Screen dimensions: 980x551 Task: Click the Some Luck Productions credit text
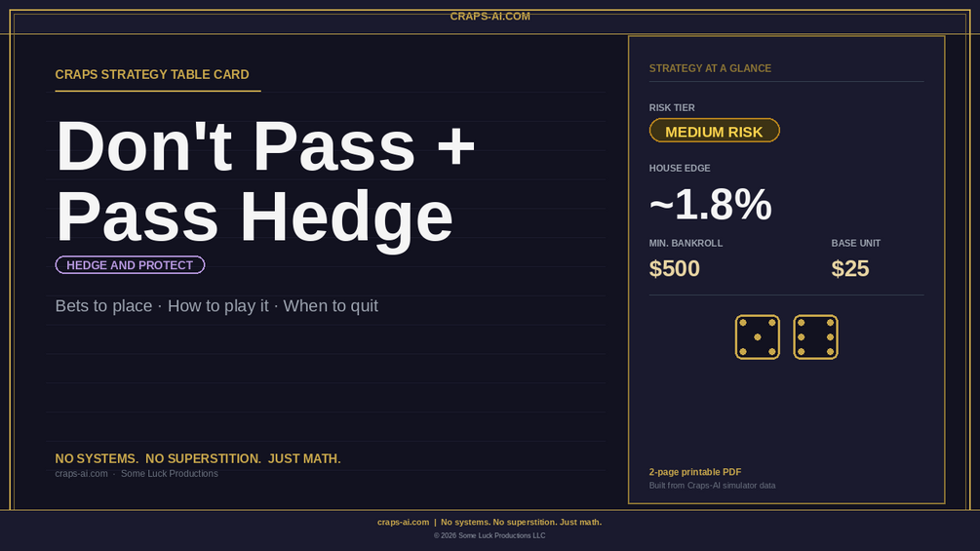pyautogui.click(x=170, y=474)
